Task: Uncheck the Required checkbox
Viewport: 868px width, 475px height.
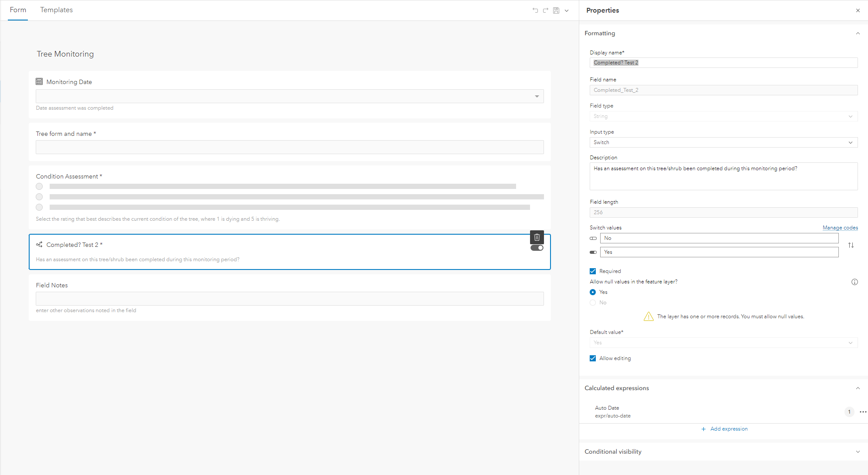Action: point(593,271)
